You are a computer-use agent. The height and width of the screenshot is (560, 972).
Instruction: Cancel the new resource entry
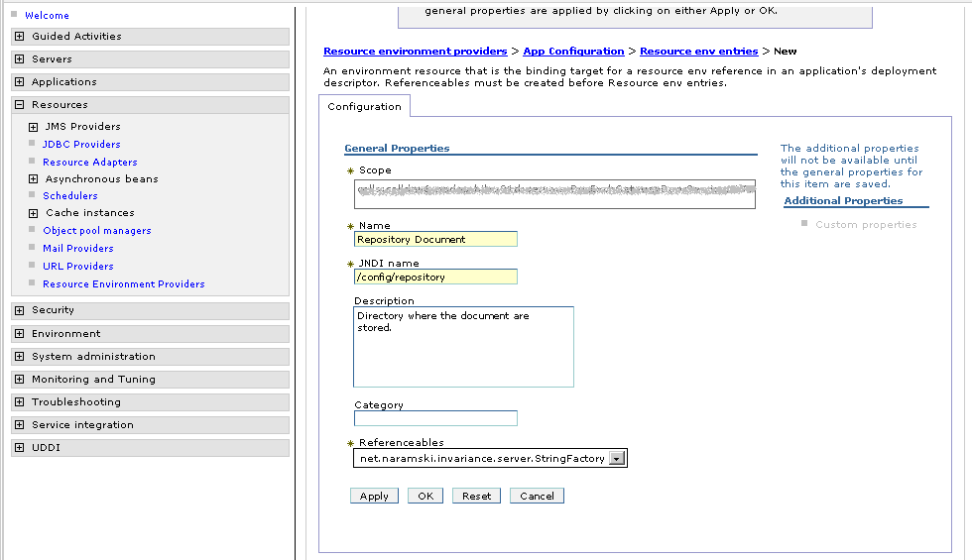coord(537,496)
